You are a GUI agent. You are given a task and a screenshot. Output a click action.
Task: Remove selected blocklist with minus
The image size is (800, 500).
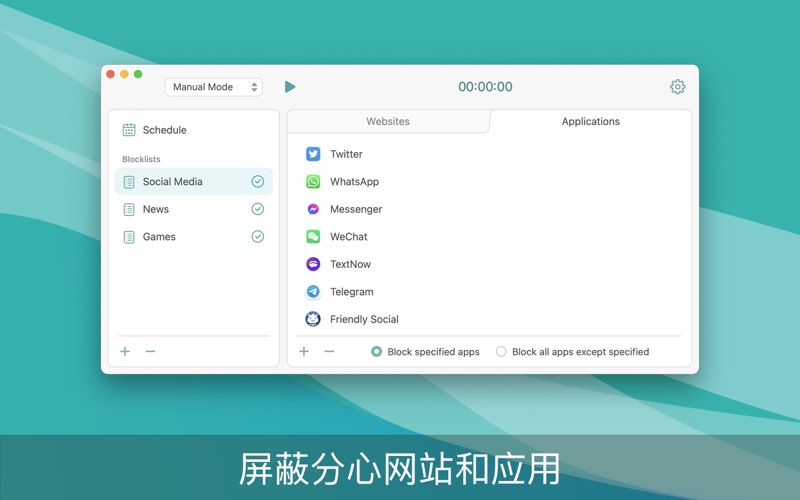[x=150, y=352]
